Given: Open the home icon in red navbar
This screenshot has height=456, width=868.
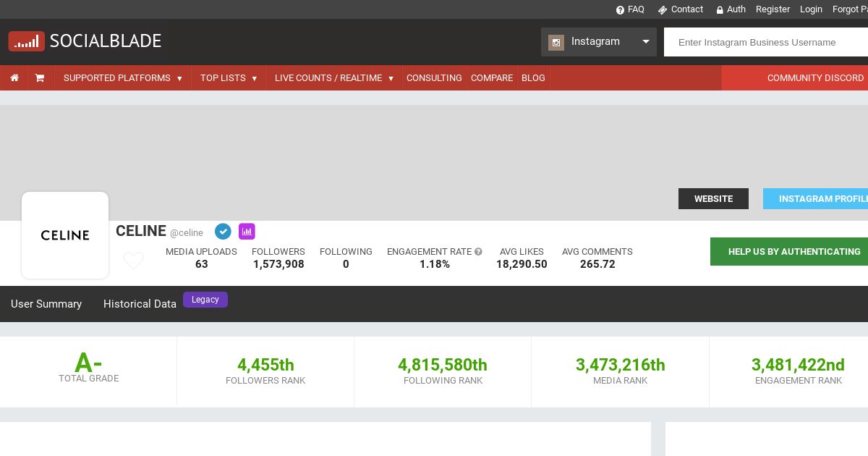Looking at the screenshot, I should pos(14,78).
